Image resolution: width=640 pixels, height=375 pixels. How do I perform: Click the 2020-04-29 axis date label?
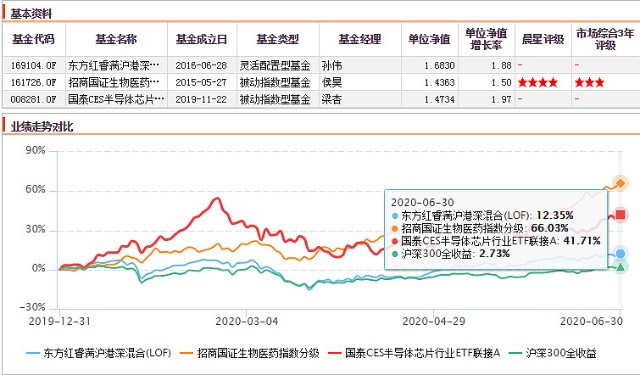(x=434, y=321)
